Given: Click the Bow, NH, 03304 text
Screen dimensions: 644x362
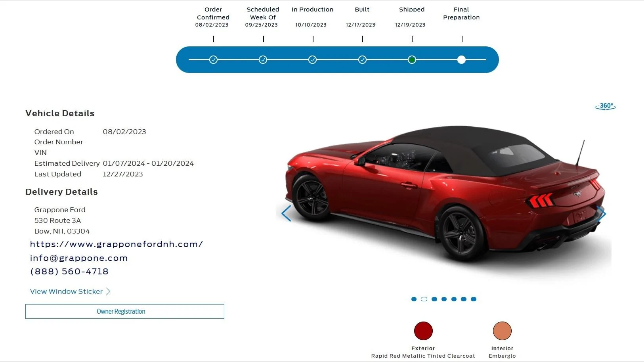Looking at the screenshot, I should point(62,231).
